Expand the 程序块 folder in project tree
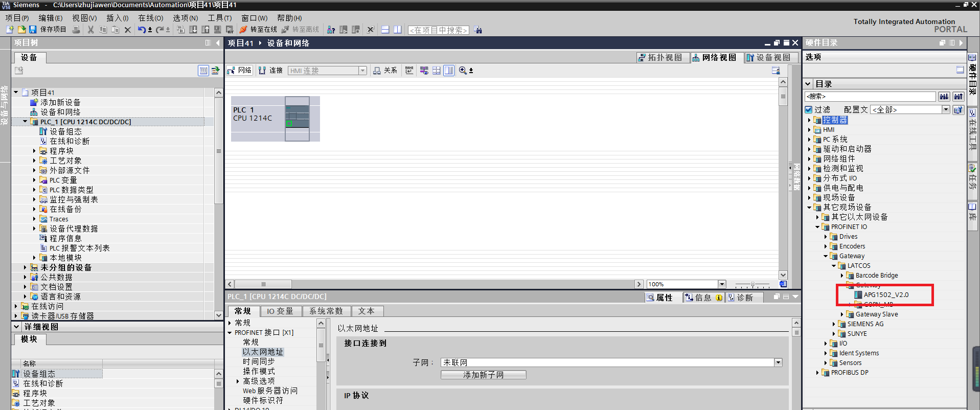Image resolution: width=980 pixels, height=410 pixels. (34, 151)
